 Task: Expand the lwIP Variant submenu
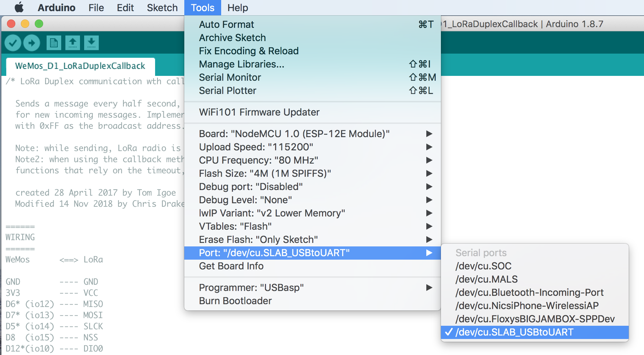pos(312,213)
